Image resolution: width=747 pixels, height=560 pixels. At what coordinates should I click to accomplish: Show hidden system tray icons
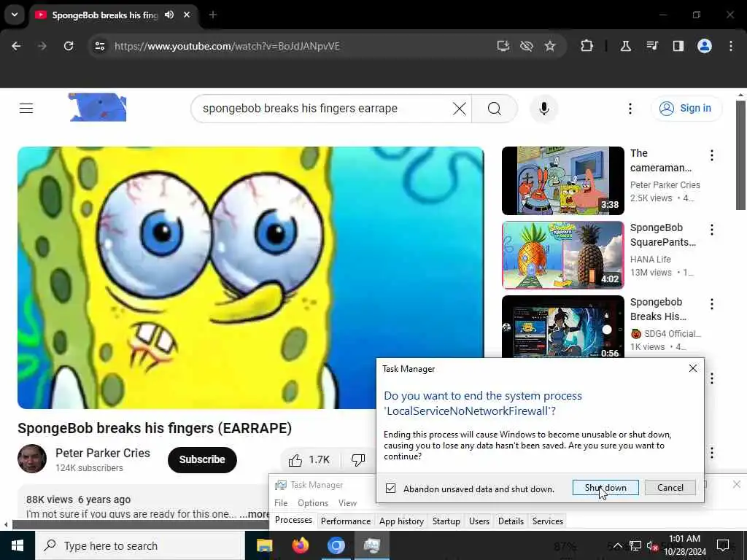click(x=617, y=545)
